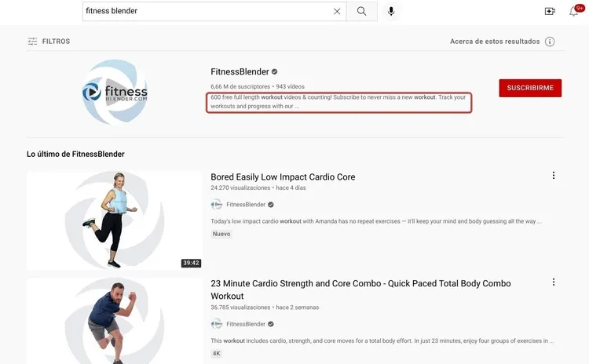Open the FitnessBlender channel title
The width and height of the screenshot is (589, 364).
pyautogui.click(x=240, y=71)
